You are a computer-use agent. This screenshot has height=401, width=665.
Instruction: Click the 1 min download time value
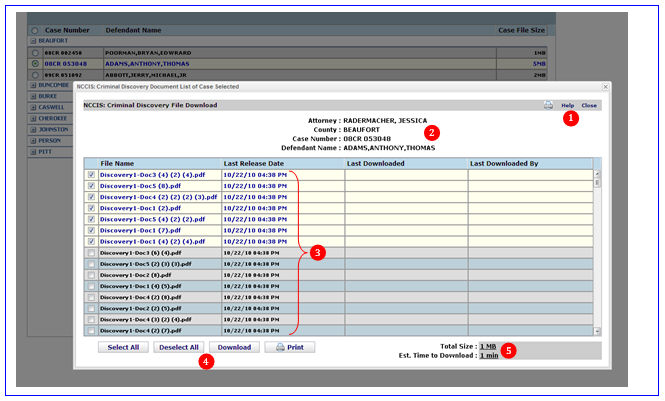(489, 356)
